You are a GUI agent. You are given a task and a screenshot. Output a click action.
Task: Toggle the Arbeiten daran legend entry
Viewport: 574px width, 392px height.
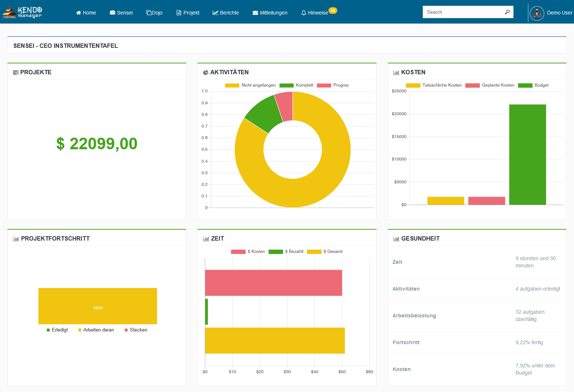pyautogui.click(x=96, y=330)
